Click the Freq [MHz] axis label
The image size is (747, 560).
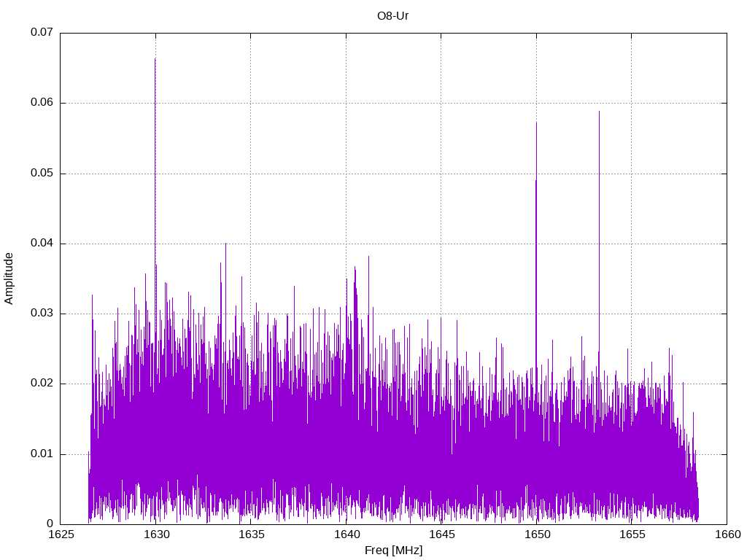(393, 551)
